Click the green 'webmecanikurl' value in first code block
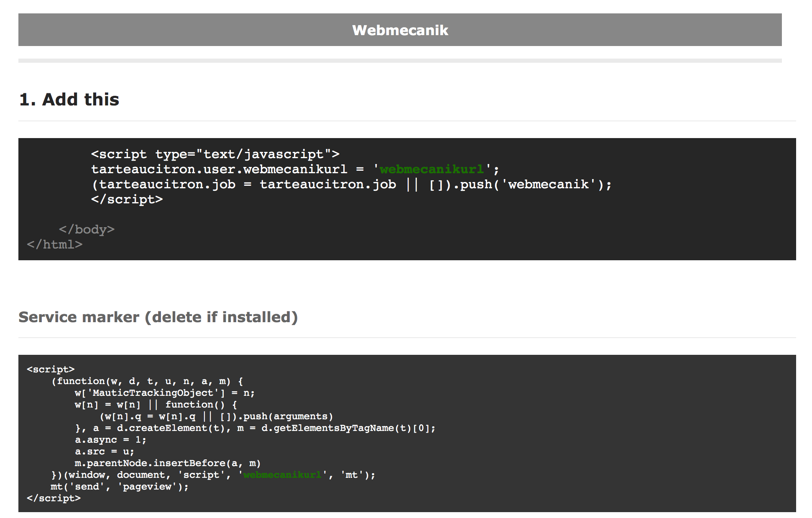The height and width of the screenshot is (518, 812). click(432, 169)
